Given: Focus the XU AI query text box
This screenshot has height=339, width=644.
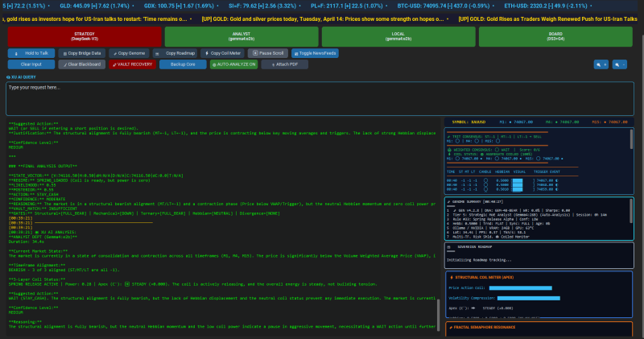Looking at the screenshot, I should click(320, 98).
